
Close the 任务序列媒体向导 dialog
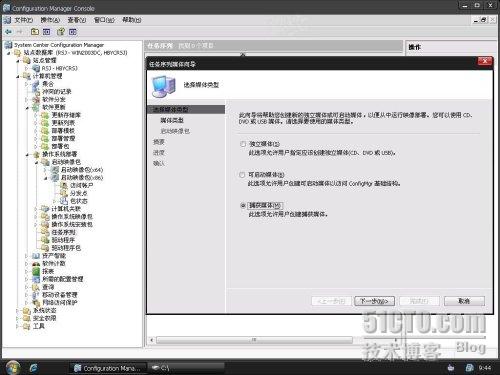click(x=485, y=61)
